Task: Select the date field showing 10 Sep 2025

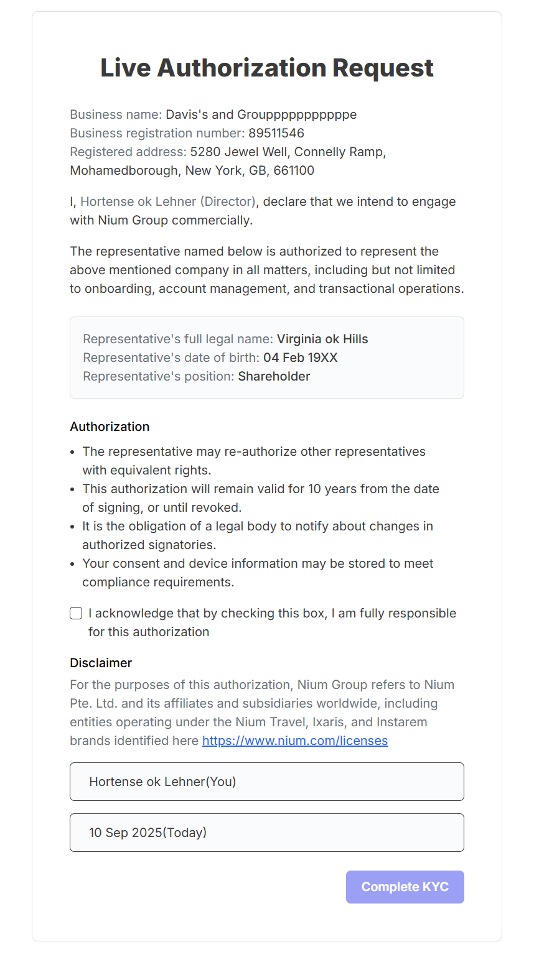Action: point(266,833)
